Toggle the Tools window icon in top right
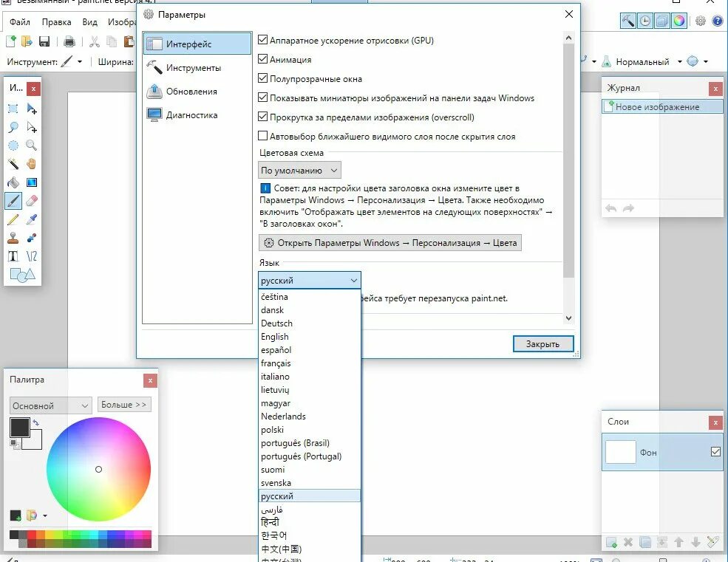 tap(627, 21)
